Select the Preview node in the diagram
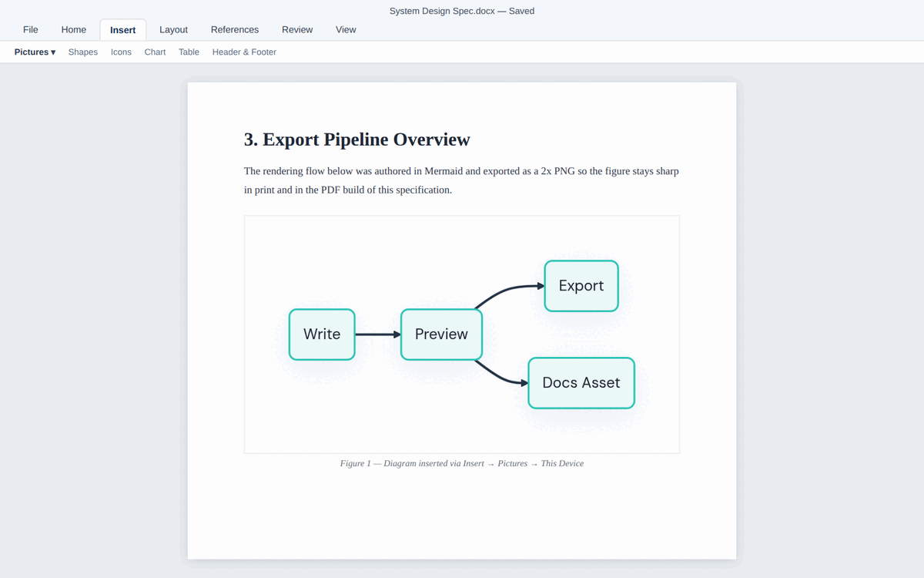The image size is (924, 578). [x=441, y=334]
